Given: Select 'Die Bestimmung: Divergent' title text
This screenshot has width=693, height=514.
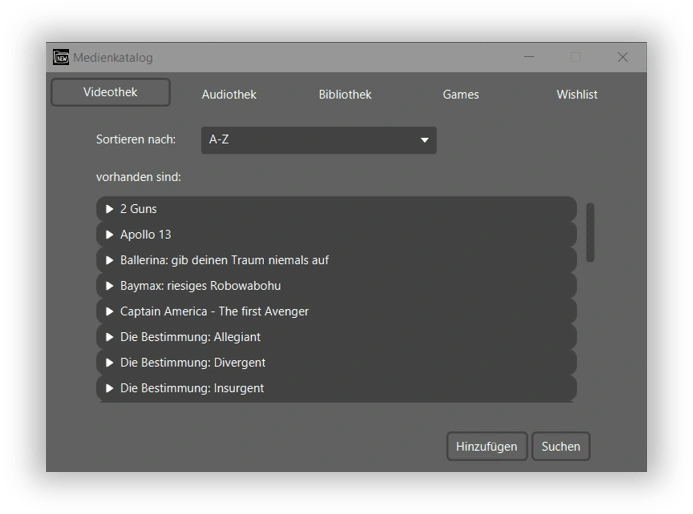Looking at the screenshot, I should [193, 363].
